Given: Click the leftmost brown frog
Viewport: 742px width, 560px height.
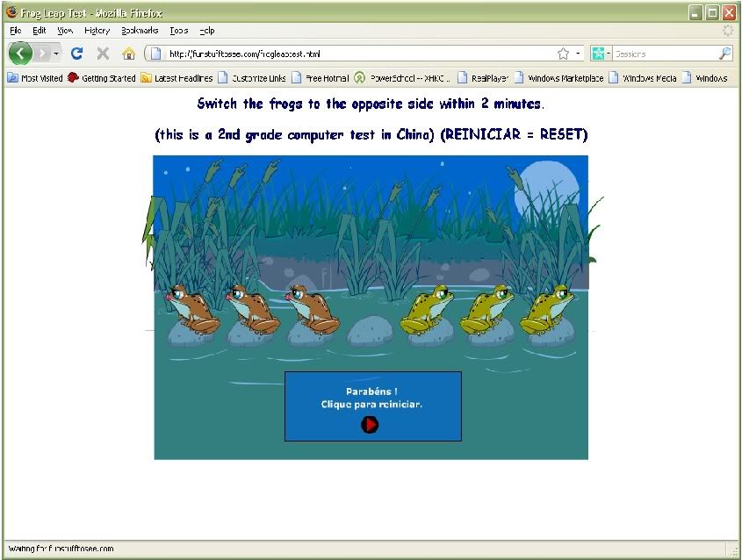Looking at the screenshot, I should coord(190,307).
